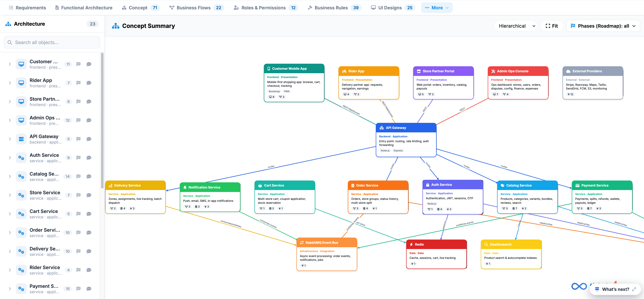Select the Redis node in diagram
This screenshot has height=299, width=644.
437,254
